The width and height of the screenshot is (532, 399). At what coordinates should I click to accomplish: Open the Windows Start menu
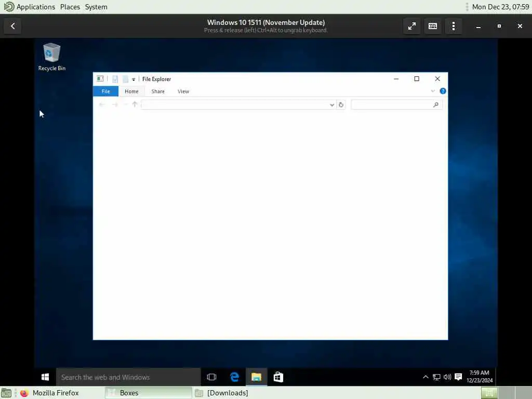point(45,377)
